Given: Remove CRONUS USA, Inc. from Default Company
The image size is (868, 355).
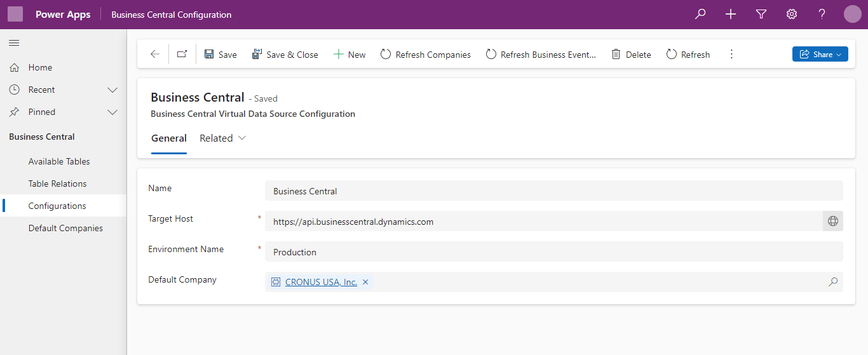Looking at the screenshot, I should pyautogui.click(x=365, y=282).
